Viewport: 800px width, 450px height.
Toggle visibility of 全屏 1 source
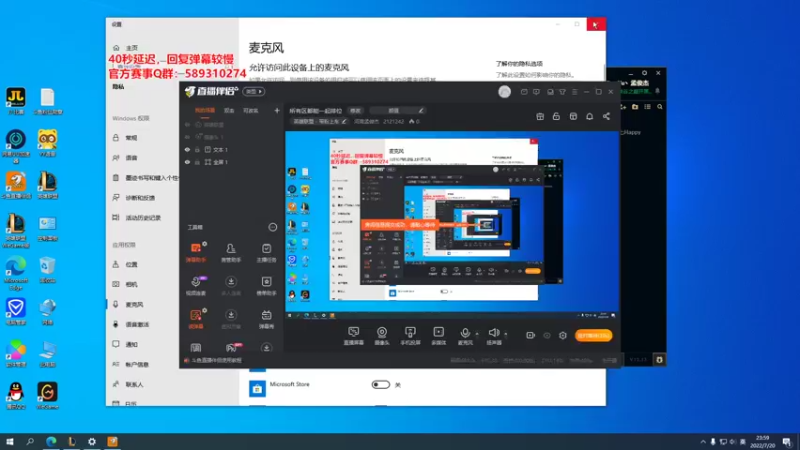click(187, 162)
